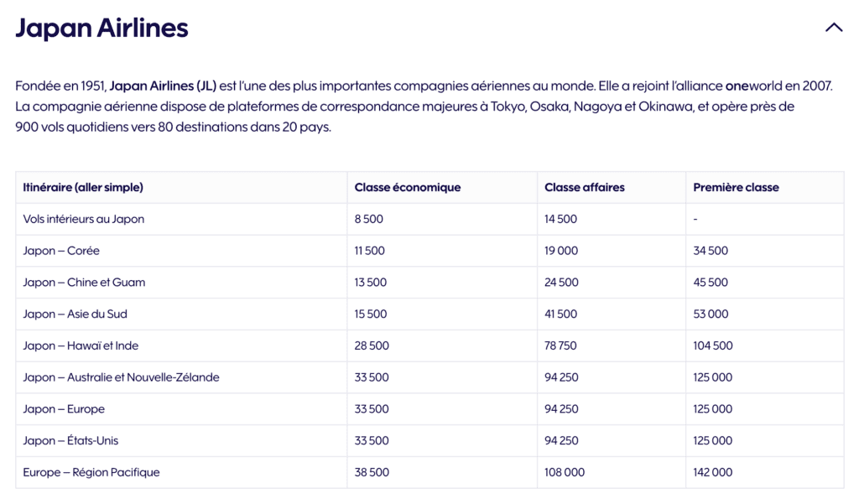Click the Japon – Europe row label

(x=64, y=409)
